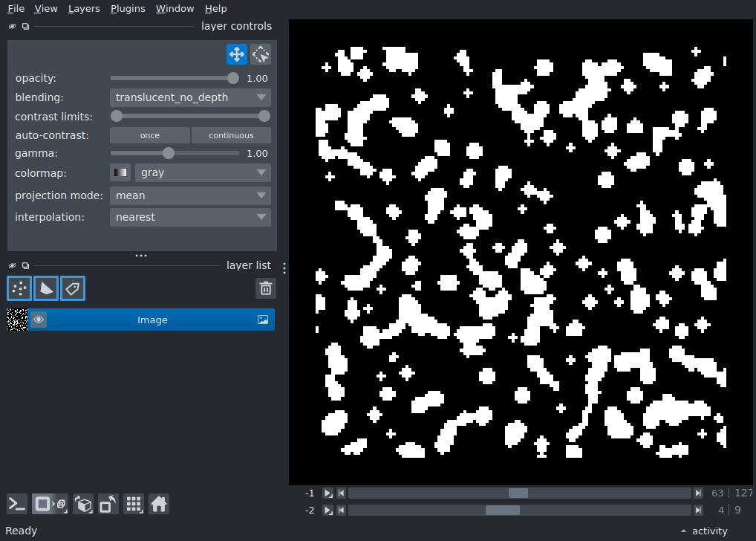This screenshot has height=541, width=756.
Task: Reset view with the home icon
Action: 159,505
